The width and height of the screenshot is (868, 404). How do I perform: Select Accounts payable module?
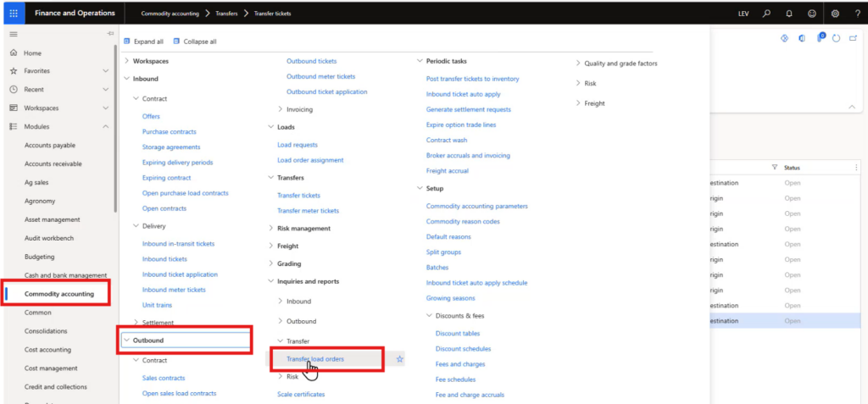coord(50,145)
